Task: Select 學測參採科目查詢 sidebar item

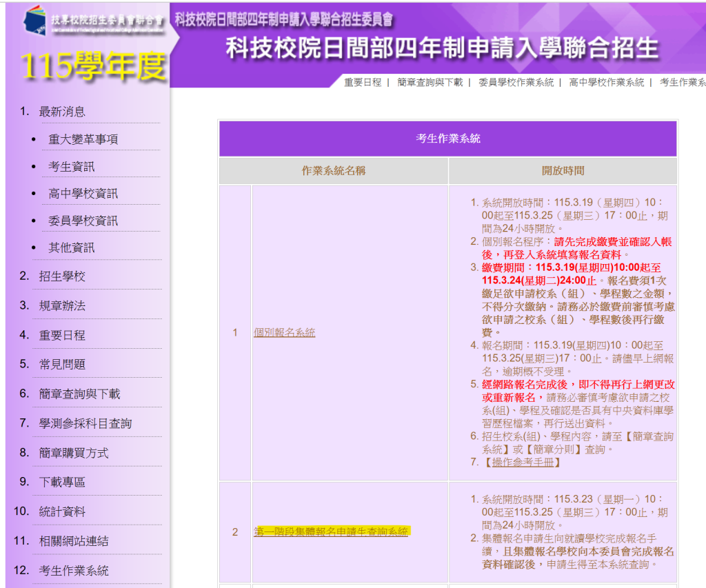Action: pyautogui.click(x=85, y=423)
